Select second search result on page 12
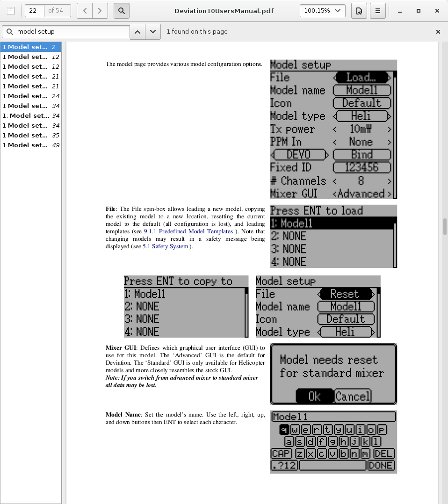 31,66
